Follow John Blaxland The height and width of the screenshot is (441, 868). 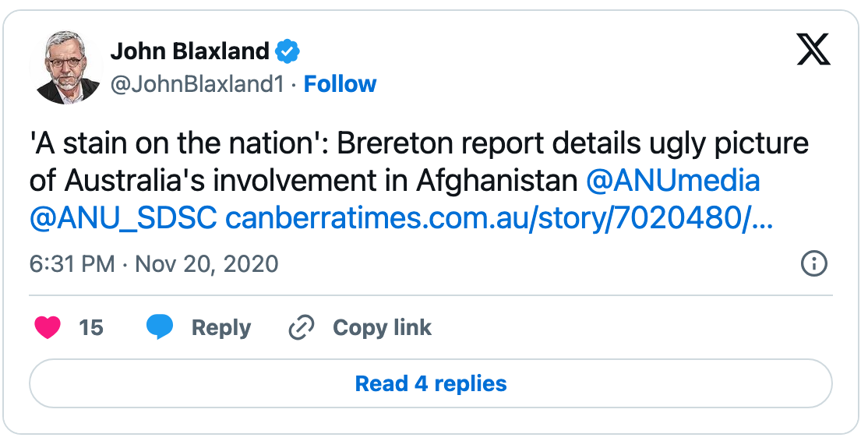coord(340,84)
